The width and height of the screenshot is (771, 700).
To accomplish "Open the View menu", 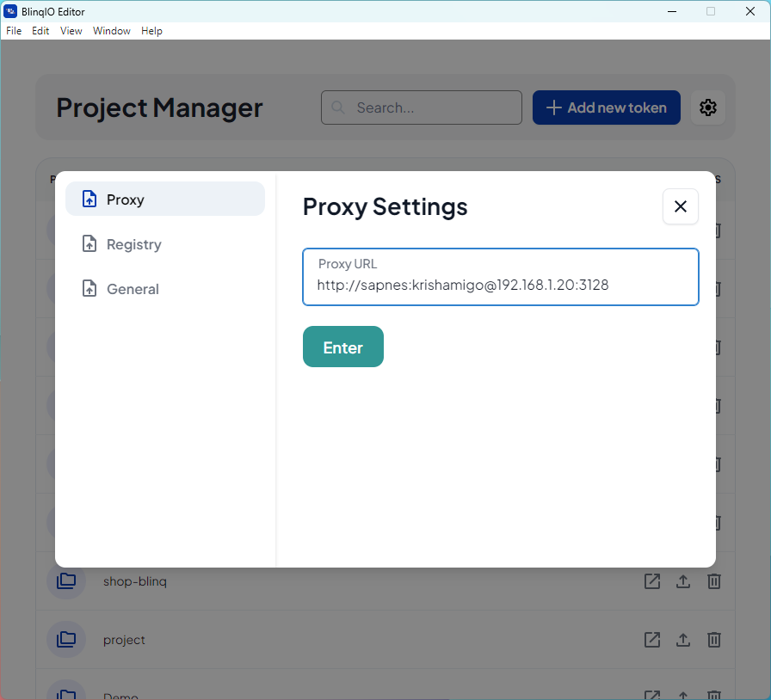I will (71, 30).
